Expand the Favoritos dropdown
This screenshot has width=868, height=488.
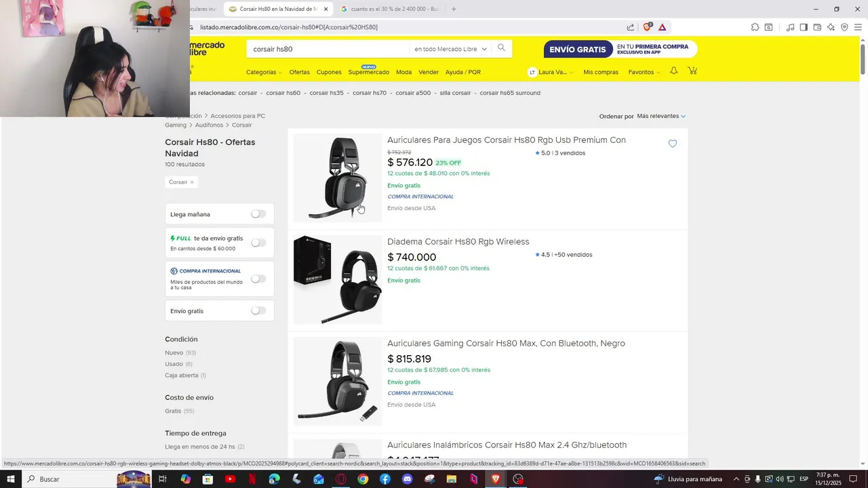point(644,72)
